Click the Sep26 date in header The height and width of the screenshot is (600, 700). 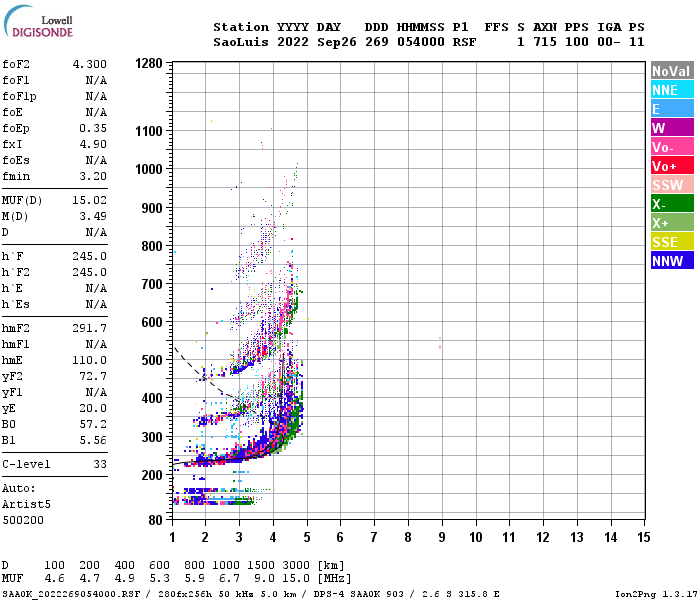pos(337,42)
